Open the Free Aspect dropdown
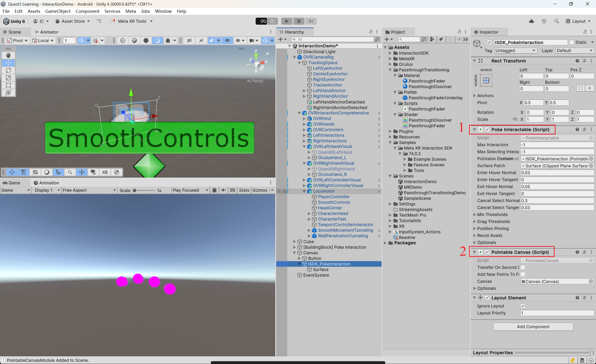 pos(89,190)
